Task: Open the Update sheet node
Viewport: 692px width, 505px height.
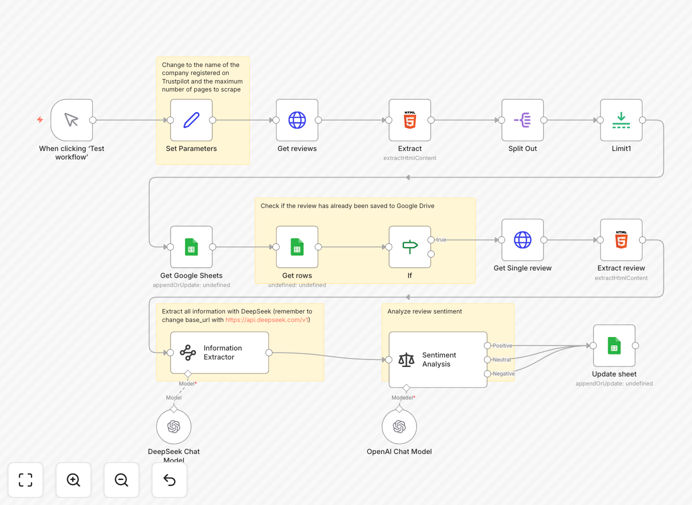Action: point(614,346)
